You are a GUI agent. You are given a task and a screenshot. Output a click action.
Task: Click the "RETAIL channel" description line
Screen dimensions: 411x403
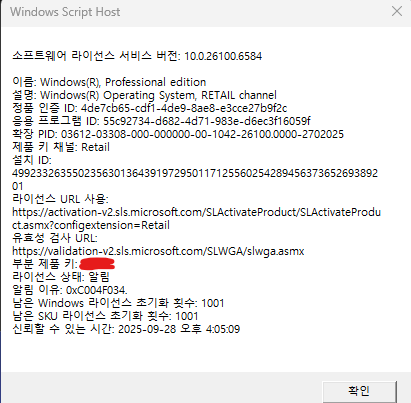(x=144, y=95)
